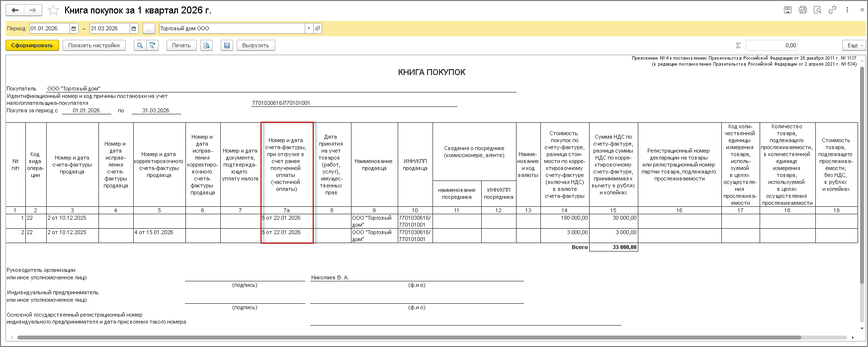Image resolution: width=868 pixels, height=347 pixels.
Task: Click the ellipsis period selection button
Action: (x=149, y=28)
